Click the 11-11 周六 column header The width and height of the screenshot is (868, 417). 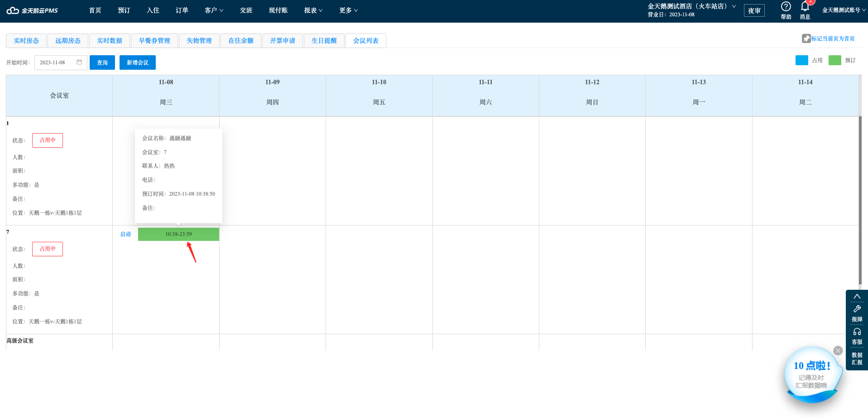tap(486, 96)
